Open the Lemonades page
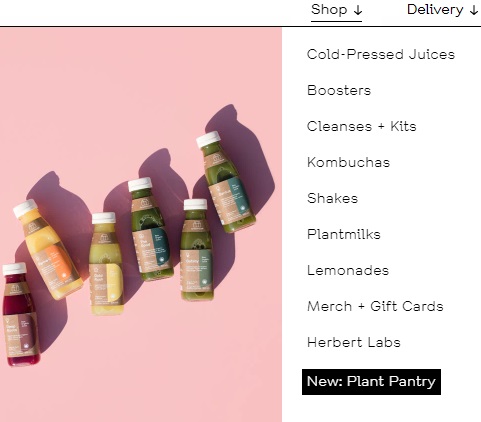This screenshot has height=422, width=481. pyautogui.click(x=348, y=270)
